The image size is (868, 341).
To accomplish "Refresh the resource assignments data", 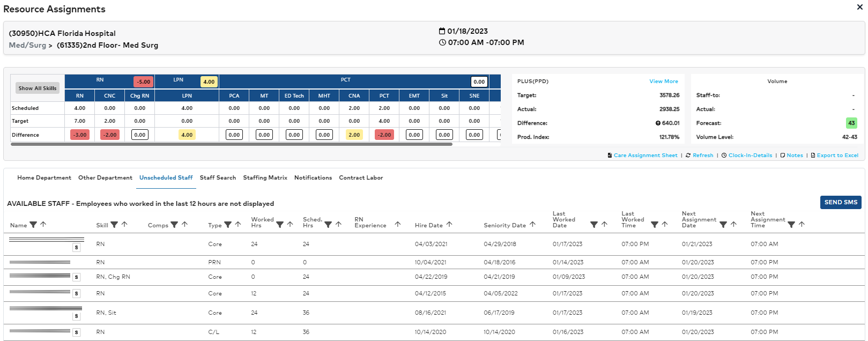I will click(x=702, y=155).
